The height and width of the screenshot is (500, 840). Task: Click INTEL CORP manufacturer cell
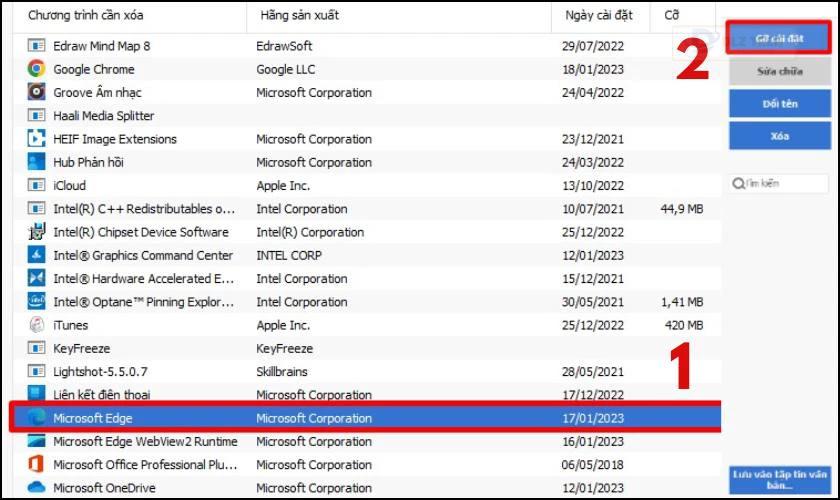click(289, 255)
